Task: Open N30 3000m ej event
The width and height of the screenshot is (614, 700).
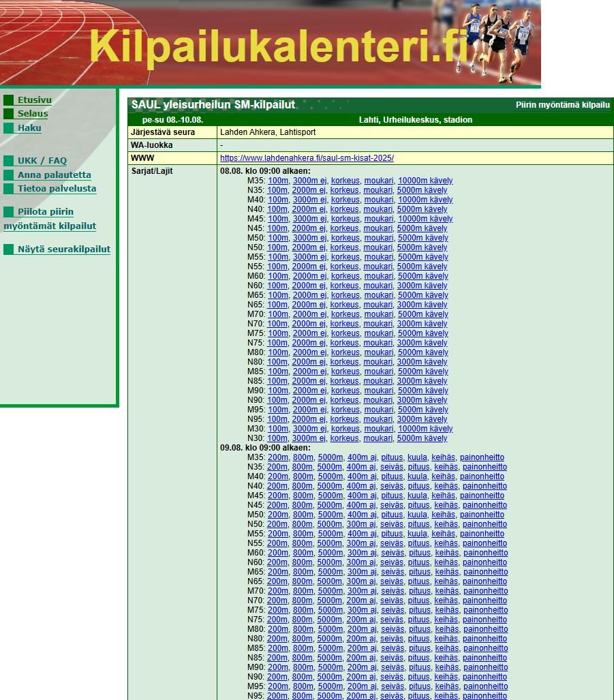Action: (x=308, y=438)
